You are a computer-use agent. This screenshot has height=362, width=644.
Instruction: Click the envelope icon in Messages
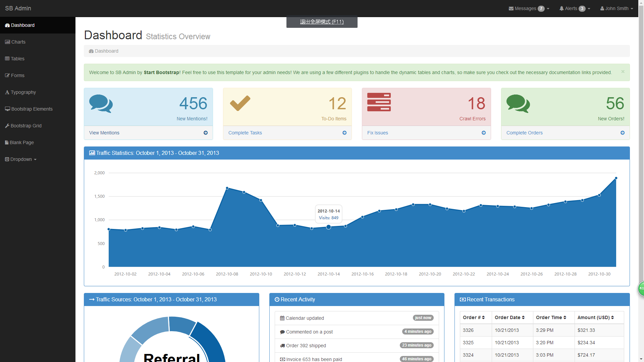point(511,8)
